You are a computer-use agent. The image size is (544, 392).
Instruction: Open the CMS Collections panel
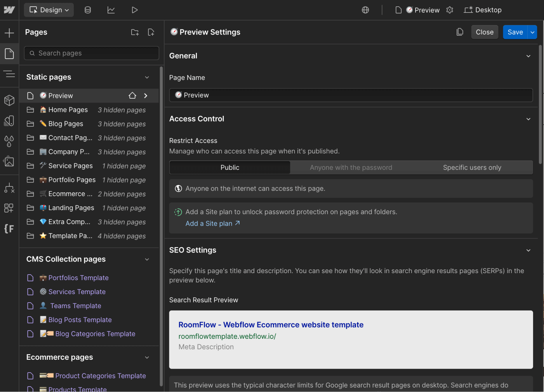(x=88, y=10)
